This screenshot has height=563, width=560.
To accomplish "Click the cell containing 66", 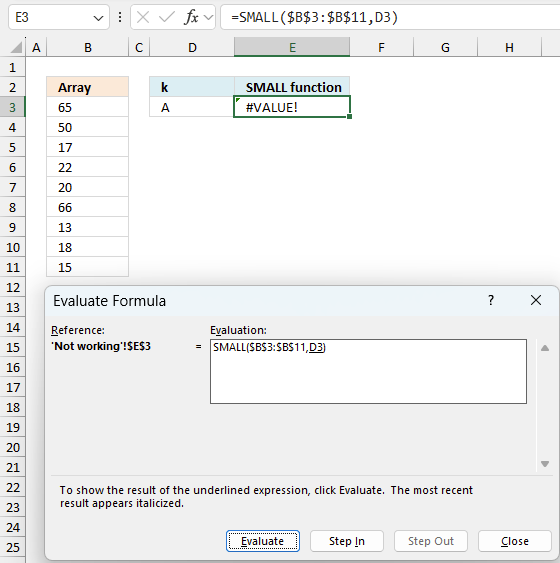I will tap(88, 207).
